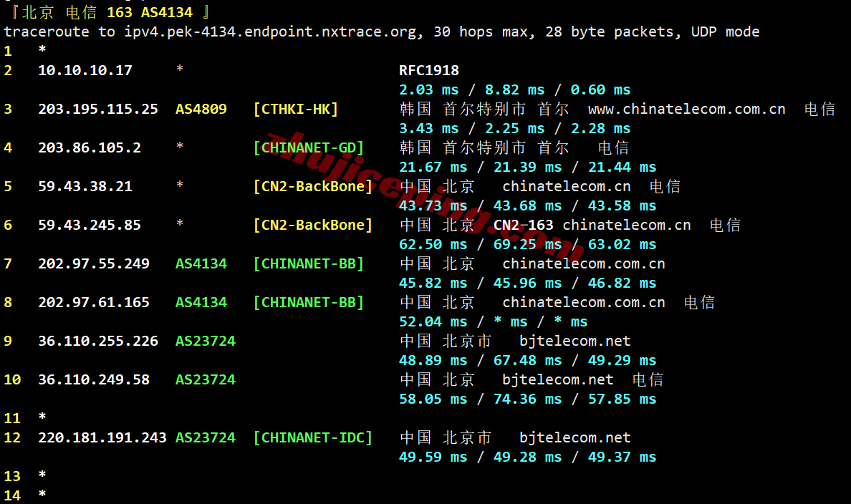The image size is (851, 504).
Task: Click IP 59.43.38.21 on hop 5
Action: click(x=85, y=187)
